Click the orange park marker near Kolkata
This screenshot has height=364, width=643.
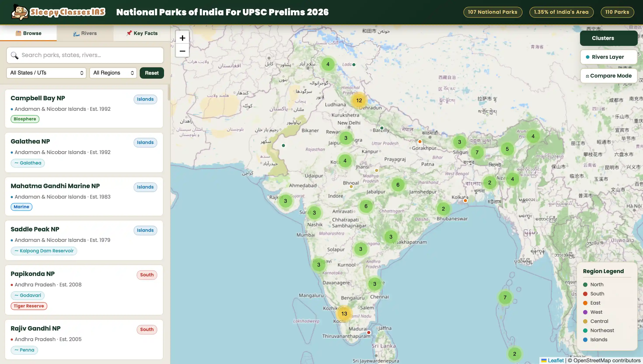click(x=465, y=201)
